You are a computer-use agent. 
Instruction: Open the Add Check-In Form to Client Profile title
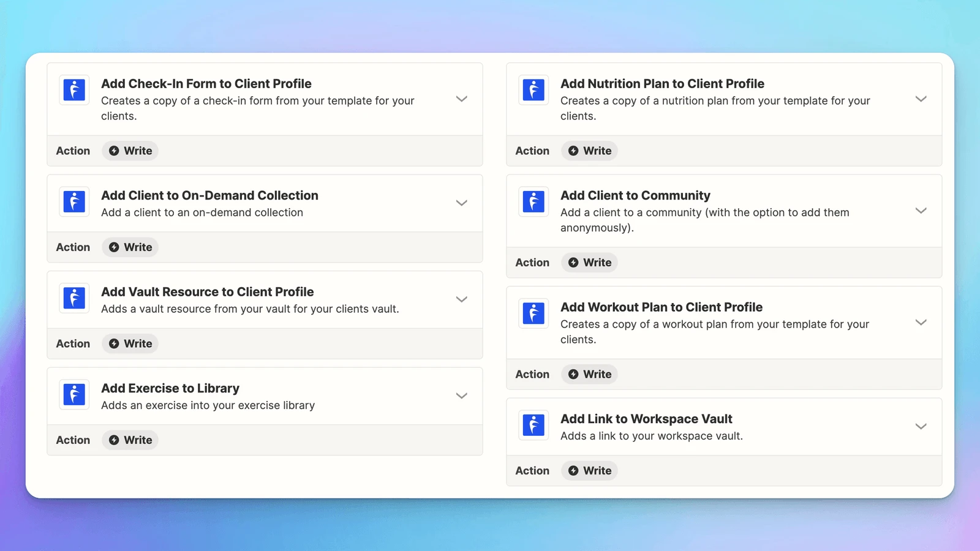point(206,84)
